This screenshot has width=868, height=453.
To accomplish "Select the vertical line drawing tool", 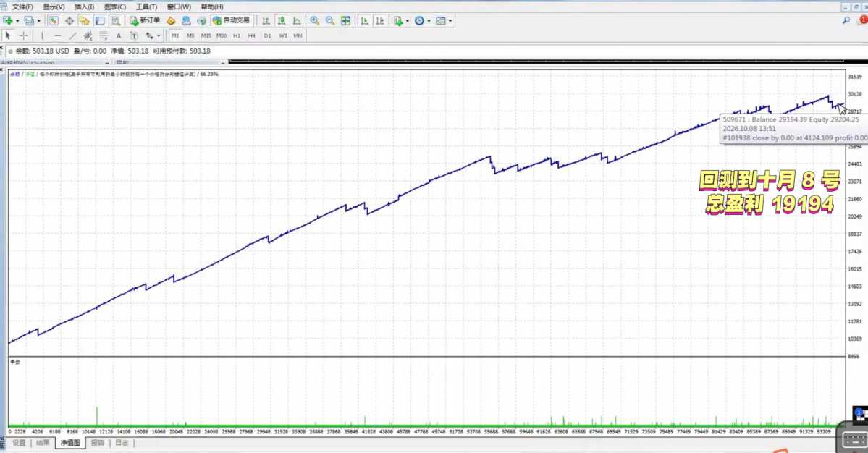I will pyautogui.click(x=41, y=35).
